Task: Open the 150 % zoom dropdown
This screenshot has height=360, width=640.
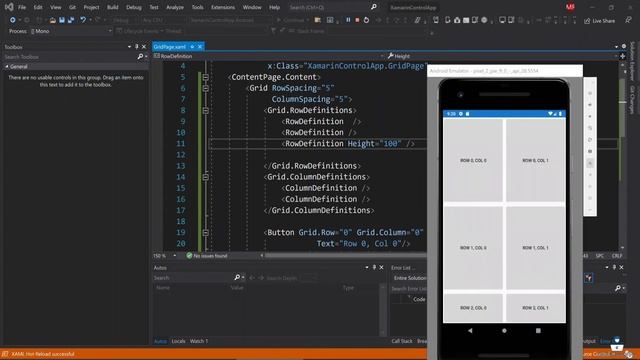Action: pos(175,256)
